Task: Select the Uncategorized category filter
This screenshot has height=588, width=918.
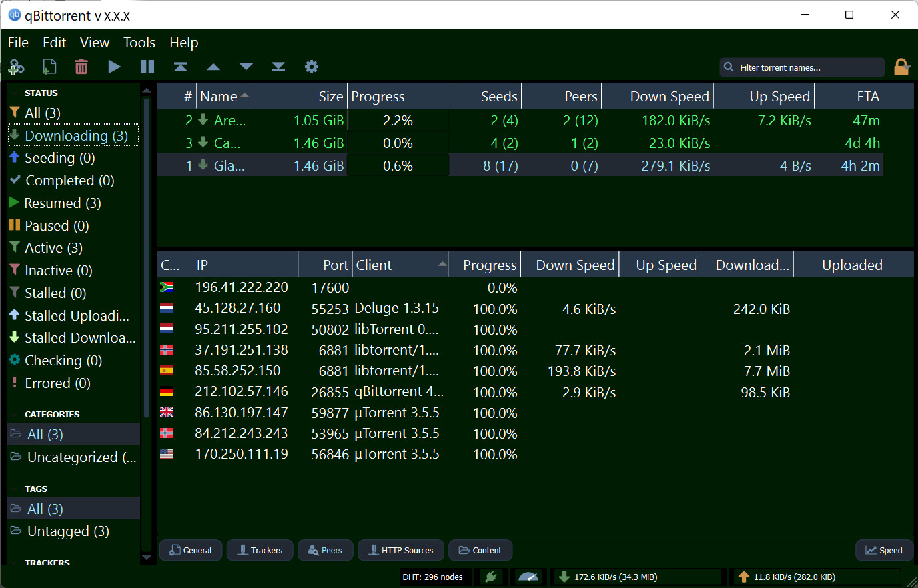Action: point(73,457)
